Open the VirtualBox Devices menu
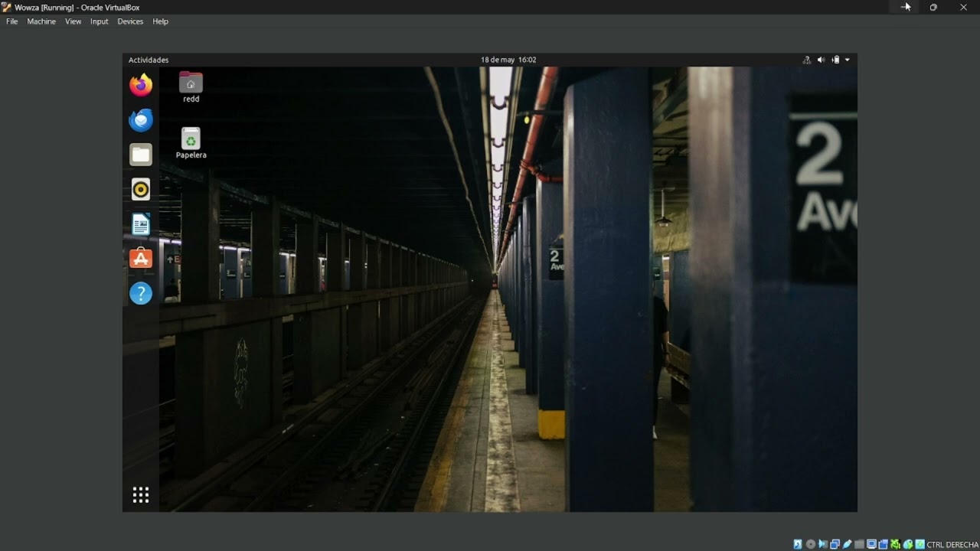This screenshot has height=551, width=980. click(x=130, y=21)
